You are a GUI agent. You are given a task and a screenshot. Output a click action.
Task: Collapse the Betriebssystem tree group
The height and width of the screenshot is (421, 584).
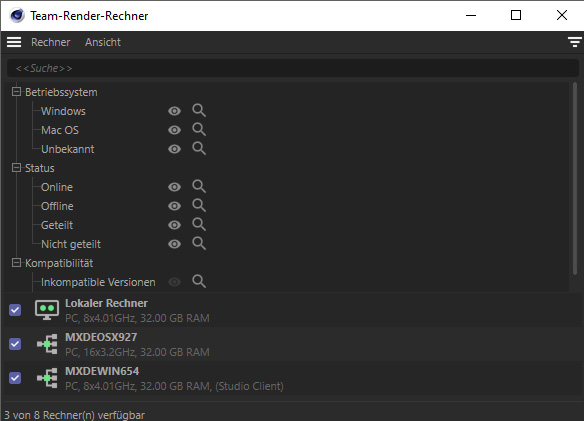click(x=16, y=92)
